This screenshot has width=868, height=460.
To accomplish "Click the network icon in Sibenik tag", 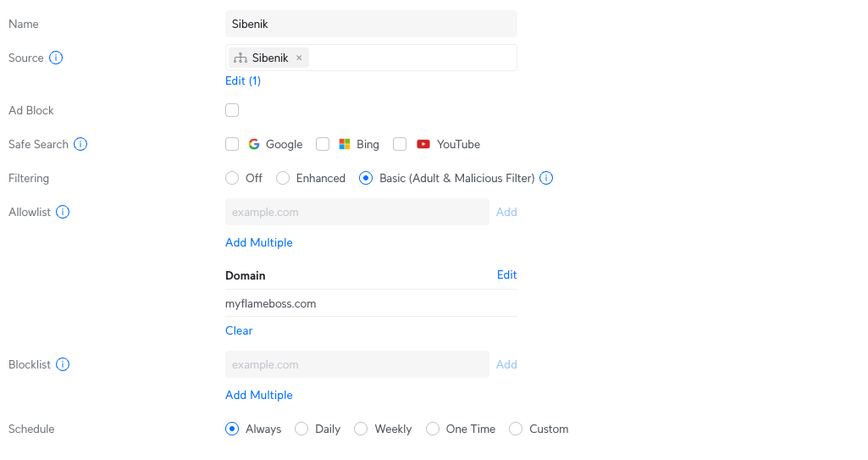I will tap(240, 58).
